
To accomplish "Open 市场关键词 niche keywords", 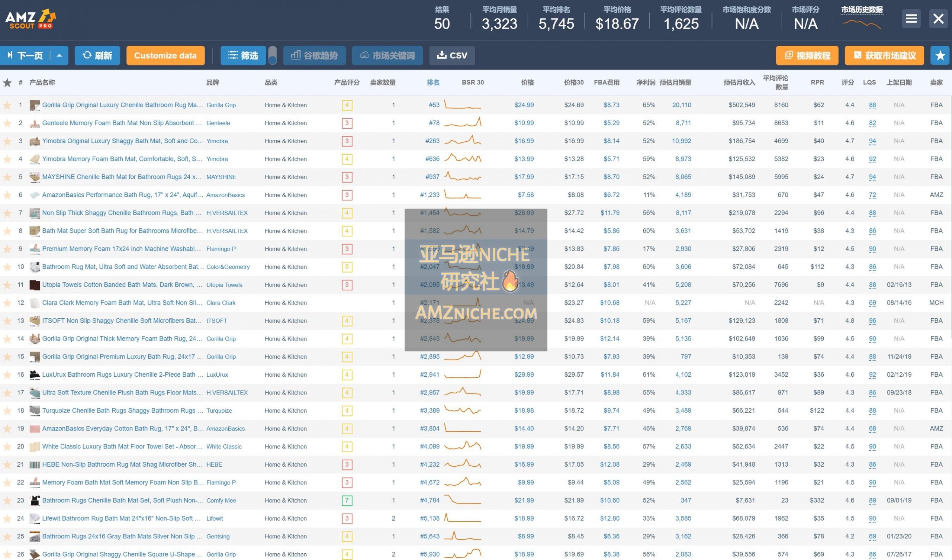I will pos(387,55).
